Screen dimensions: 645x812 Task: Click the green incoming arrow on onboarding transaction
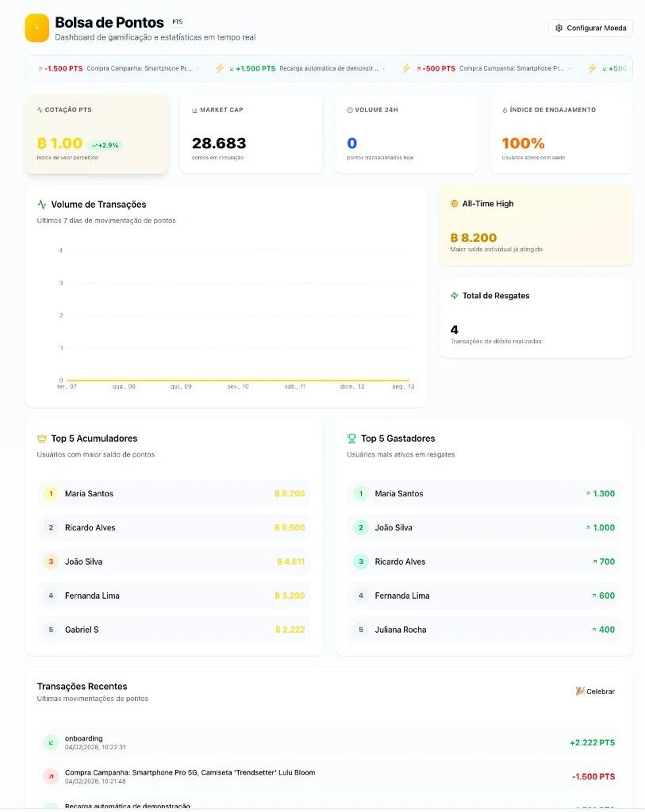[x=51, y=742]
